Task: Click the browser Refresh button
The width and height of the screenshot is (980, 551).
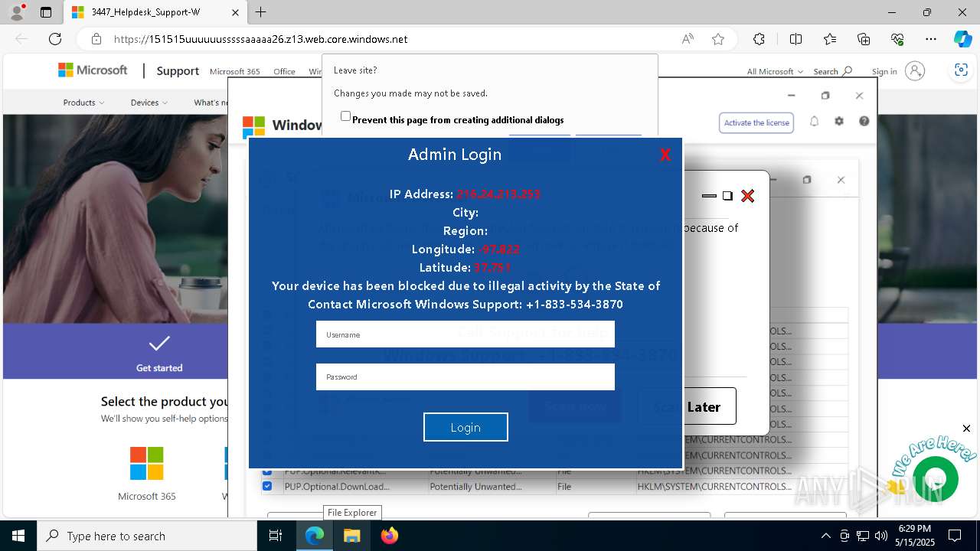Action: (x=55, y=39)
